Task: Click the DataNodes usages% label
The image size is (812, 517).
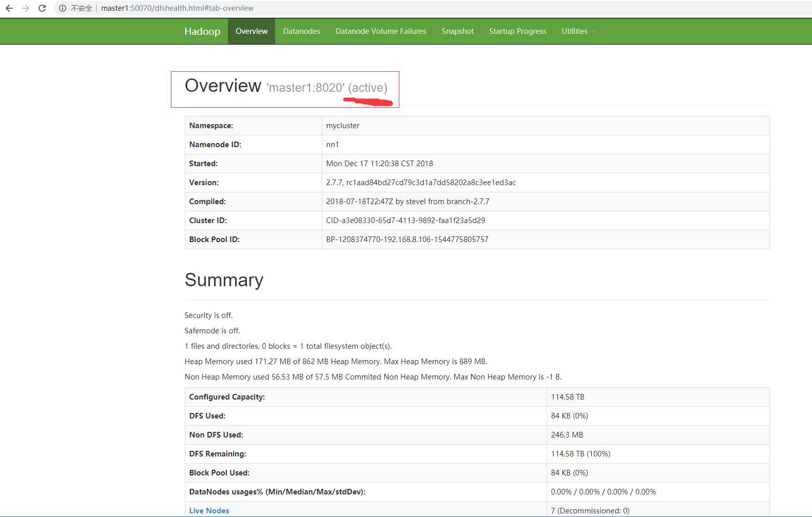Action: pyautogui.click(x=277, y=492)
